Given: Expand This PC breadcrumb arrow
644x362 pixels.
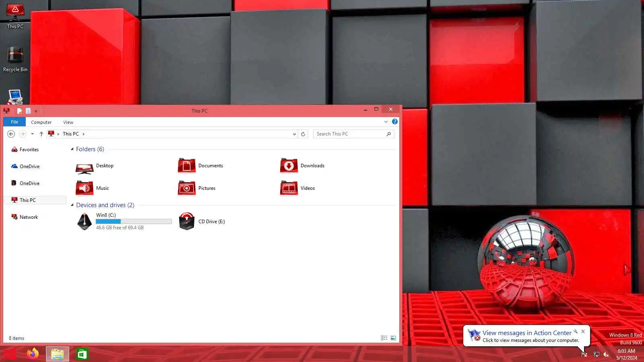Looking at the screenshot, I should [x=83, y=134].
